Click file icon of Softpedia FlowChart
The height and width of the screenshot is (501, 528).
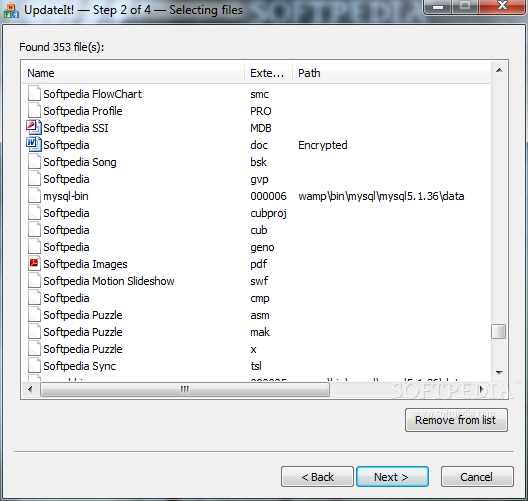click(x=34, y=94)
